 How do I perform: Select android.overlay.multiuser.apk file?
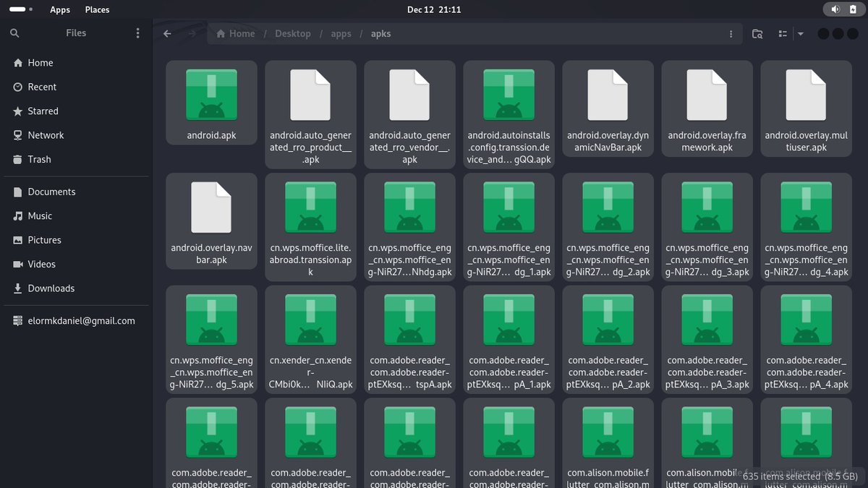(x=806, y=108)
